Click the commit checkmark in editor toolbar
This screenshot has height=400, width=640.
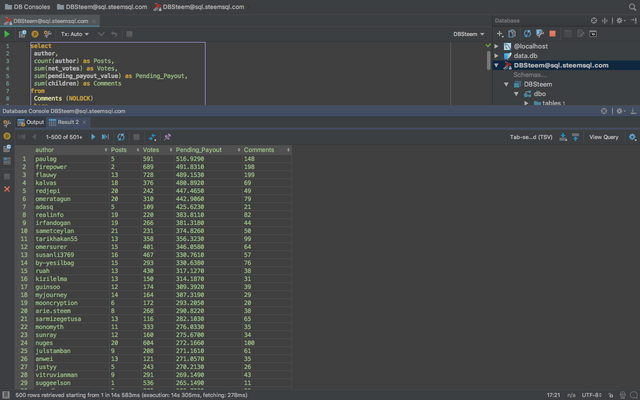(101, 34)
